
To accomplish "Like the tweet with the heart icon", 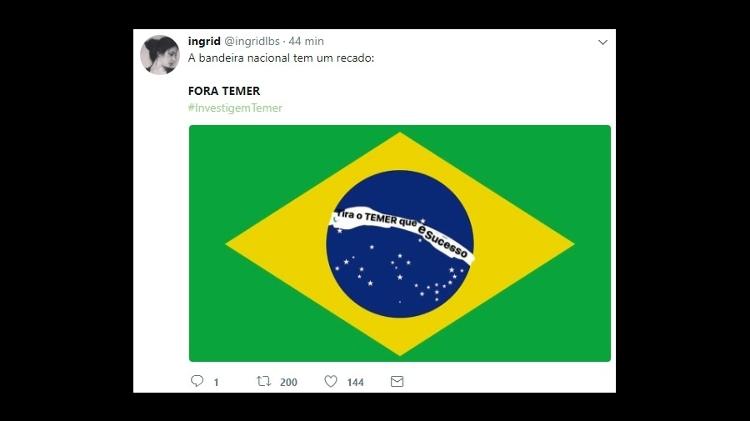I will point(331,381).
